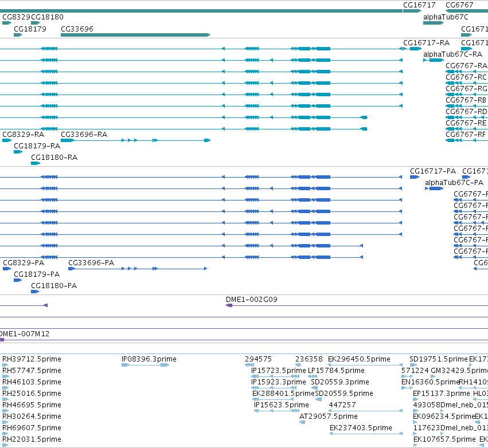Click the CG33696-RA transcript glyph line
This screenshot has width=488, height=448.
pyautogui.click(x=136, y=140)
